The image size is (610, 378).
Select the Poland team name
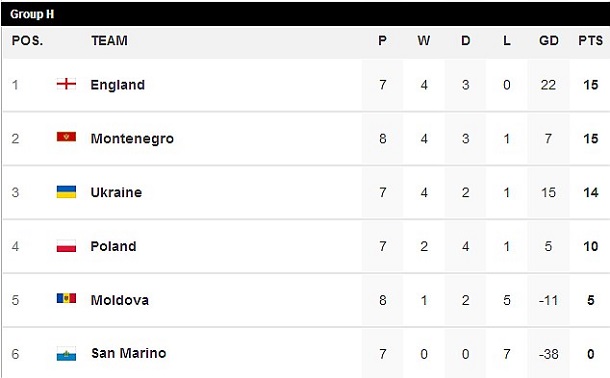[x=113, y=246]
